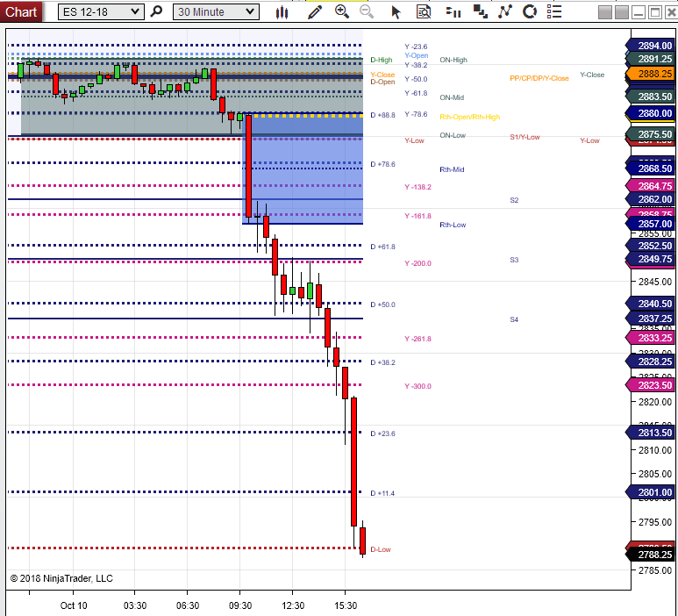Click the magenta 2833.25 price marker
The width and height of the screenshot is (678, 616).
click(650, 338)
